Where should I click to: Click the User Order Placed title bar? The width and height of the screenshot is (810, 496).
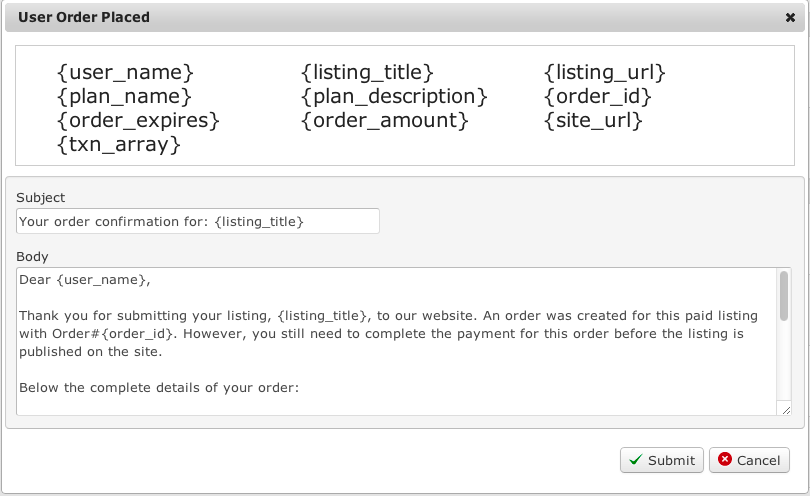tap(400, 17)
